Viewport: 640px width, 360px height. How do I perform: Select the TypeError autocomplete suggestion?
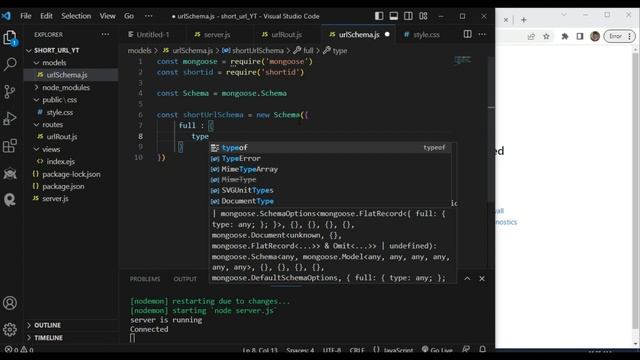[x=331, y=158]
